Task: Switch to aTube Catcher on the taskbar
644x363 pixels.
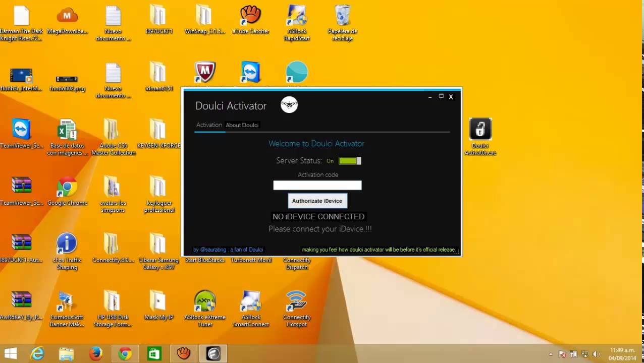Action: click(184, 354)
